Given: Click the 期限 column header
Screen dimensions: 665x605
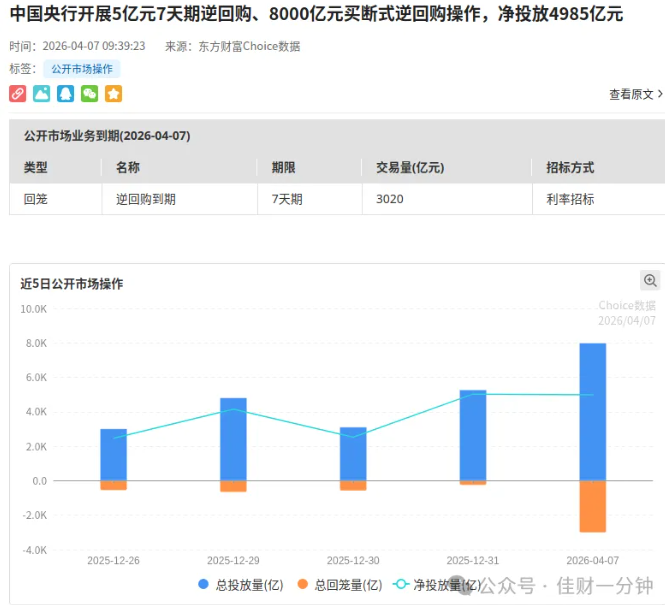Looking at the screenshot, I should (x=283, y=167).
